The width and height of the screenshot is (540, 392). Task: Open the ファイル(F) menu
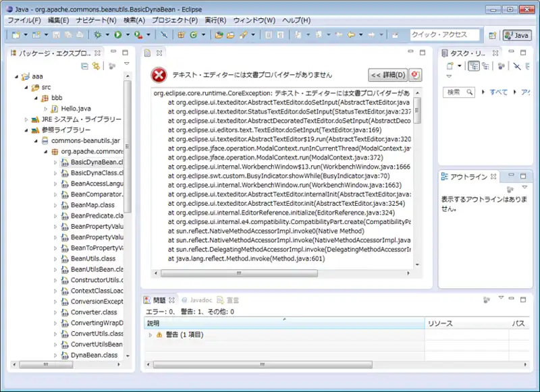(24, 20)
